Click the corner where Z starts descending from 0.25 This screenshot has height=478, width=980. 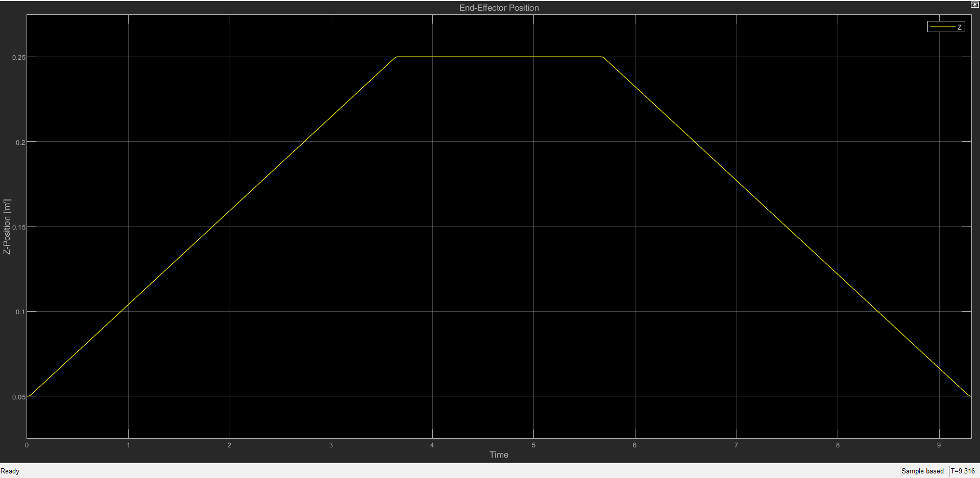pos(602,57)
